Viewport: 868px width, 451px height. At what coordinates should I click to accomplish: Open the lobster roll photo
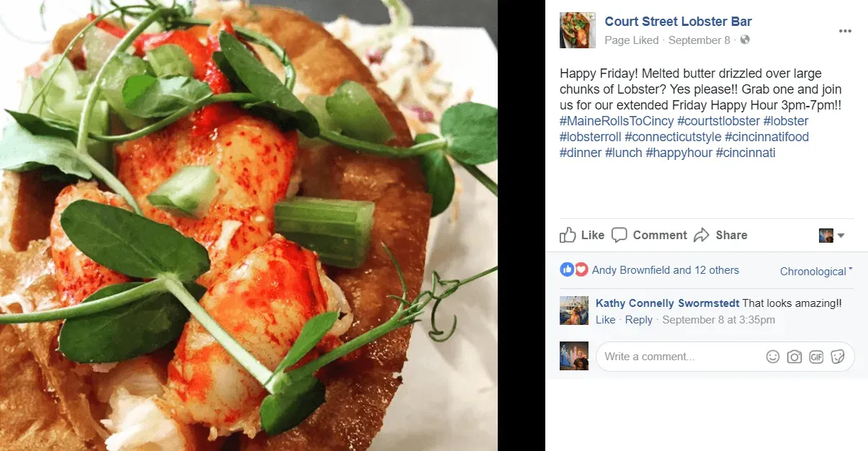coord(249,225)
